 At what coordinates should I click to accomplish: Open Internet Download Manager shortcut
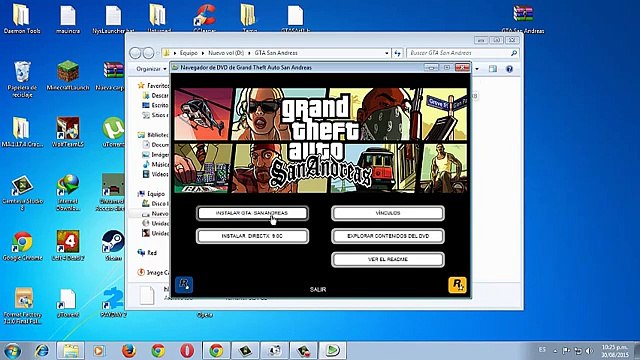coord(68,193)
